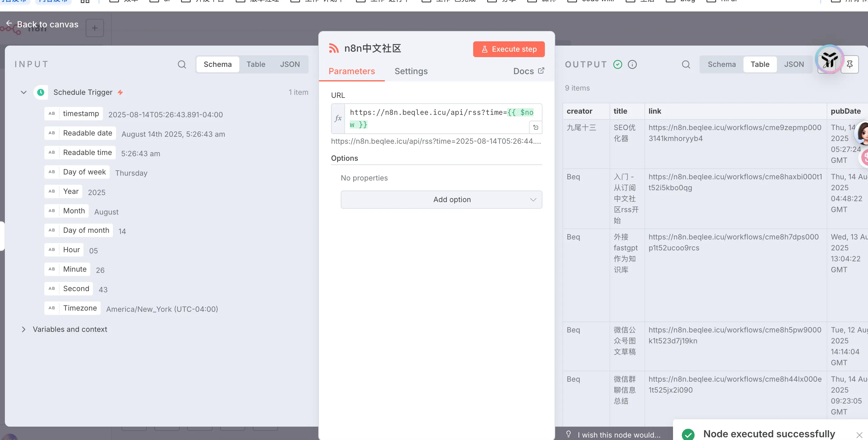This screenshot has height=440, width=868.
Task: Close the Node executed successfully notification
Action: (x=859, y=435)
